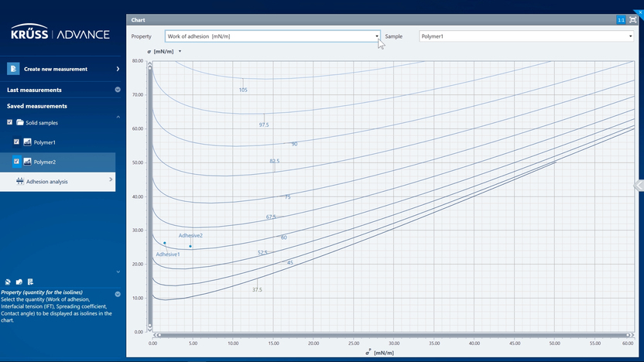The width and height of the screenshot is (644, 362).
Task: Click the Create new measurement icon
Action: (x=13, y=69)
